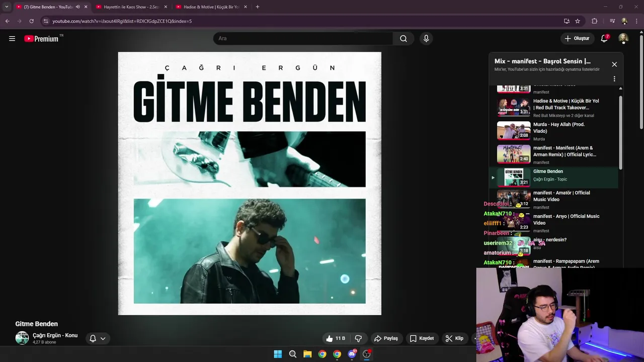Open Çağrı Ergün - Konu channel link
Viewport: 644px width, 362px height.
coord(55,335)
